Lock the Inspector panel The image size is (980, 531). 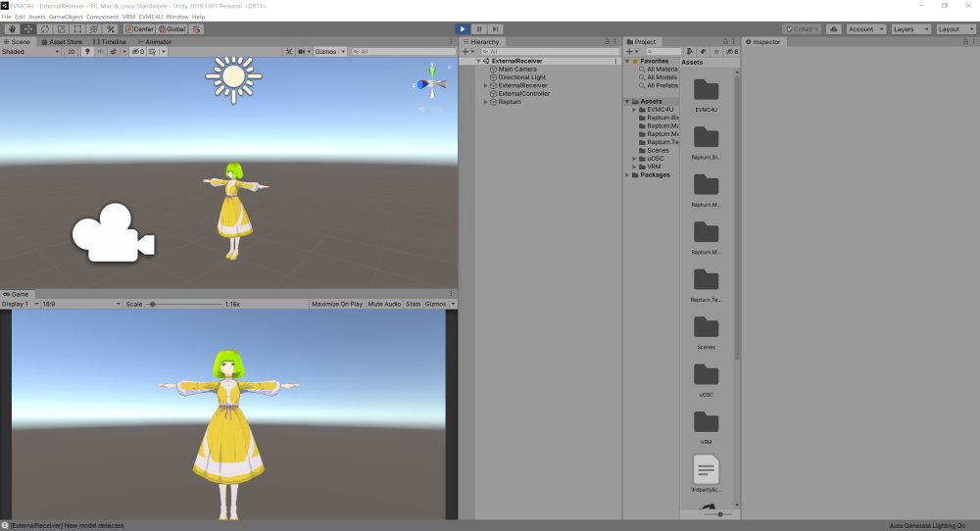point(965,42)
